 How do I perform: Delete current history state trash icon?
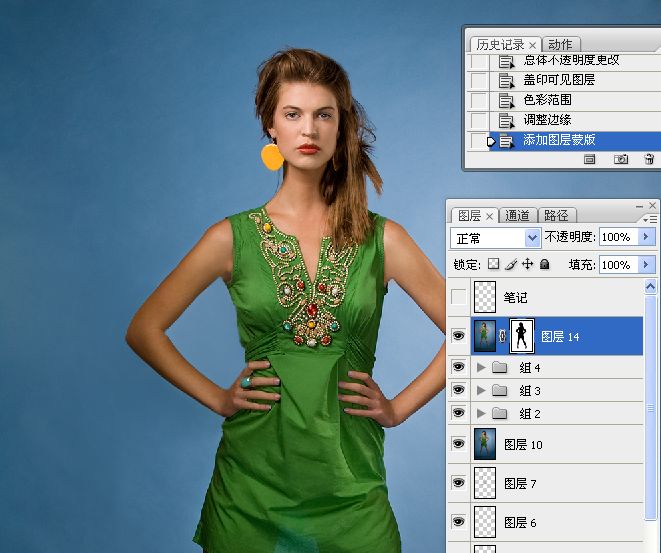649,159
